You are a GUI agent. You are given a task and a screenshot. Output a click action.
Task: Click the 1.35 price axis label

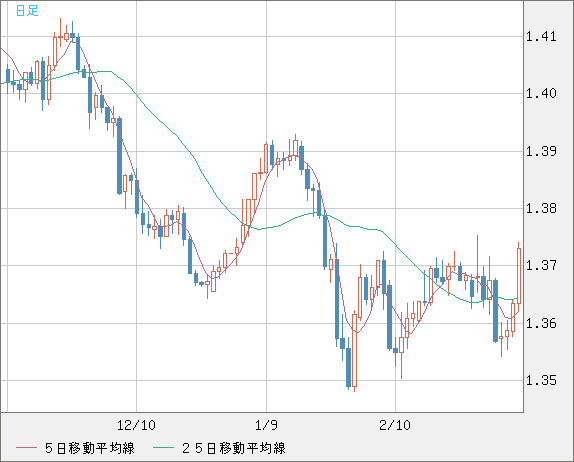541,380
